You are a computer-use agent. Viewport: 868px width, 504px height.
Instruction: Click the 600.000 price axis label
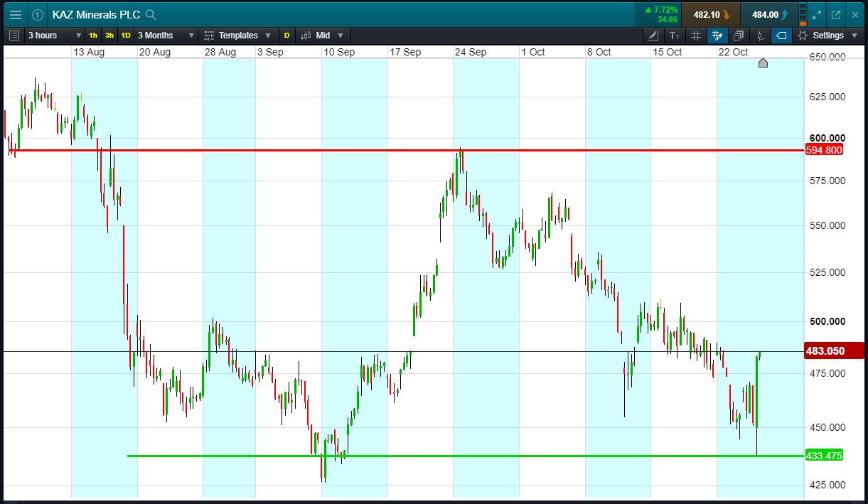pos(827,138)
